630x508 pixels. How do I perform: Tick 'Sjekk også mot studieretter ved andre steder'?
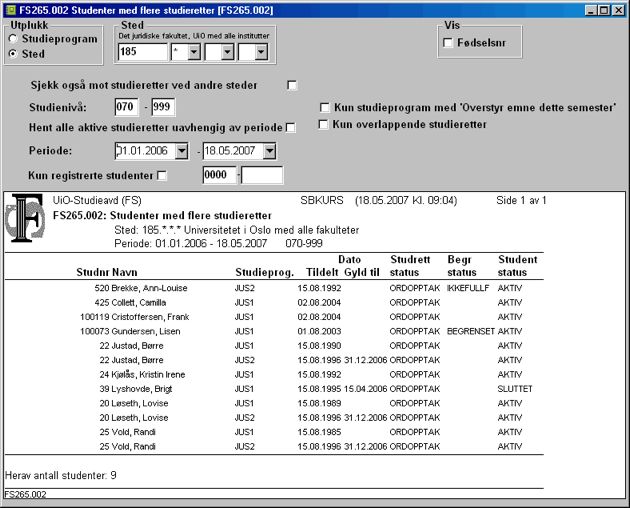tap(292, 85)
